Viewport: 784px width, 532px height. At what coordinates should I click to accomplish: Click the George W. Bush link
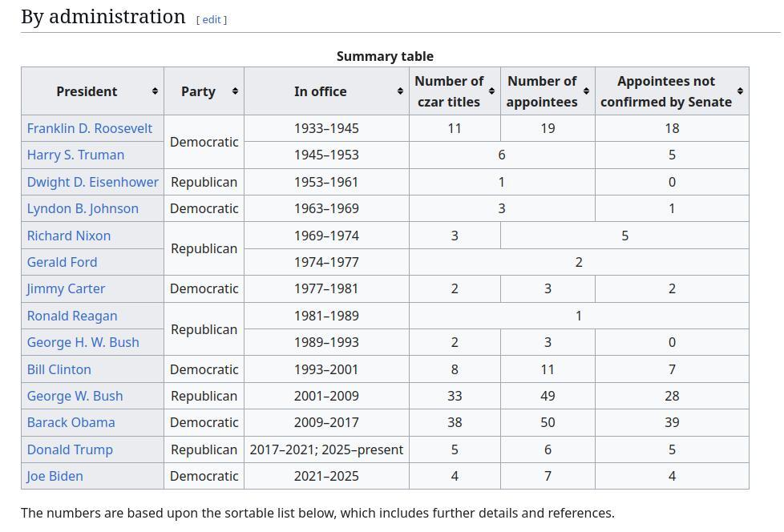tap(75, 396)
